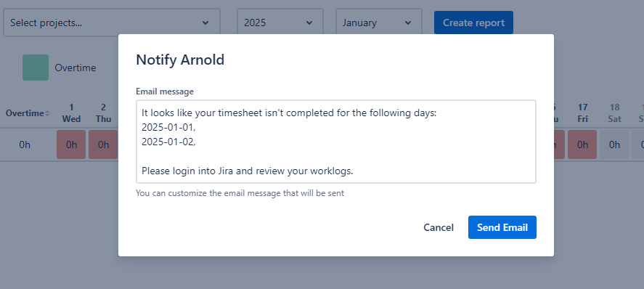Click the Send Email button
Viewport: 644px width, 289px height.
point(502,227)
